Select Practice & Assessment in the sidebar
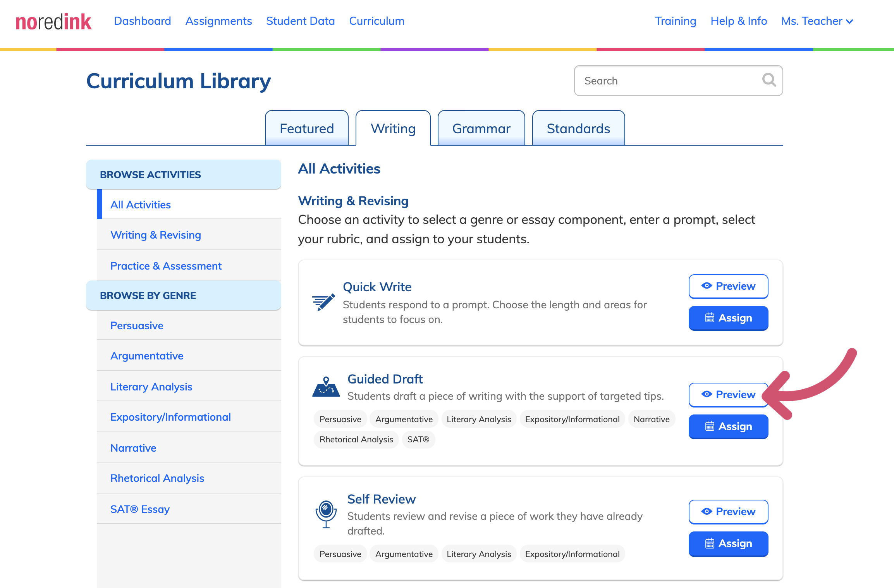 click(189, 266)
